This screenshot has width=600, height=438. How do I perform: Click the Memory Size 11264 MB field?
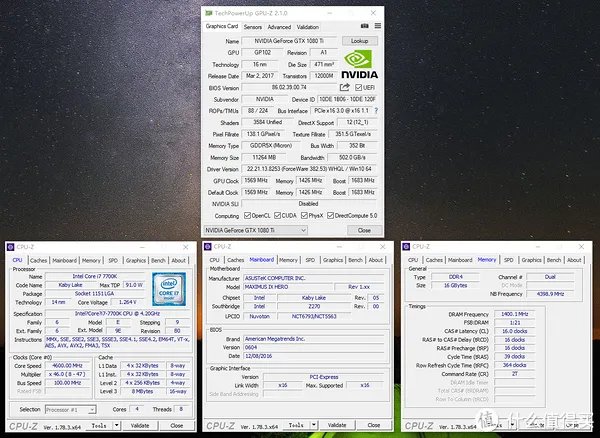coord(264,157)
